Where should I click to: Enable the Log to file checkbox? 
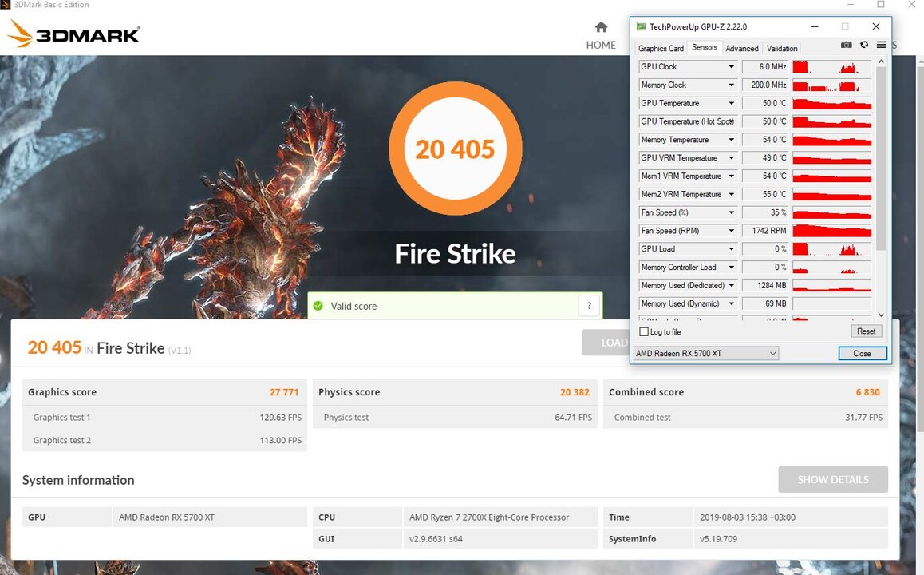(x=644, y=332)
